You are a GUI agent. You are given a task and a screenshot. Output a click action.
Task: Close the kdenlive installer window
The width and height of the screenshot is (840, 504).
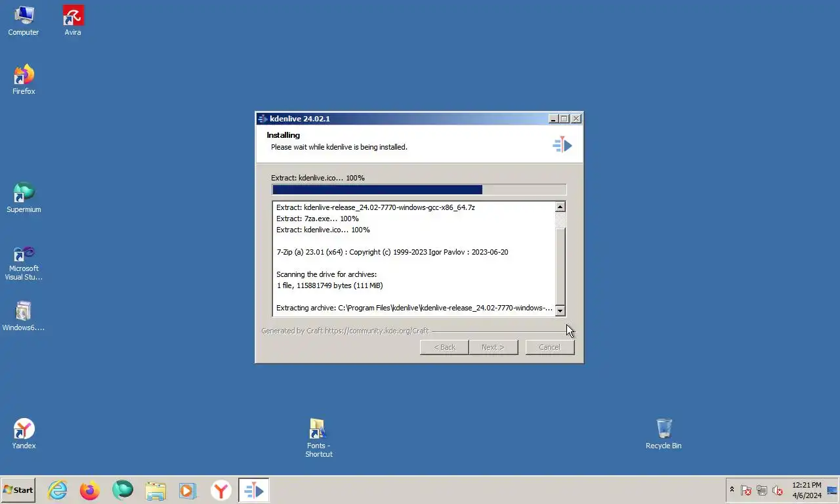point(576,119)
